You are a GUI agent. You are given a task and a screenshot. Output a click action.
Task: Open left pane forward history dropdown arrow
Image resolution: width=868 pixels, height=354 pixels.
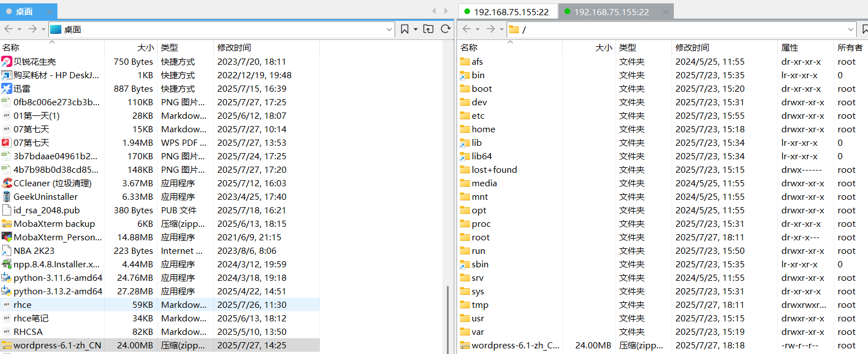[43, 29]
